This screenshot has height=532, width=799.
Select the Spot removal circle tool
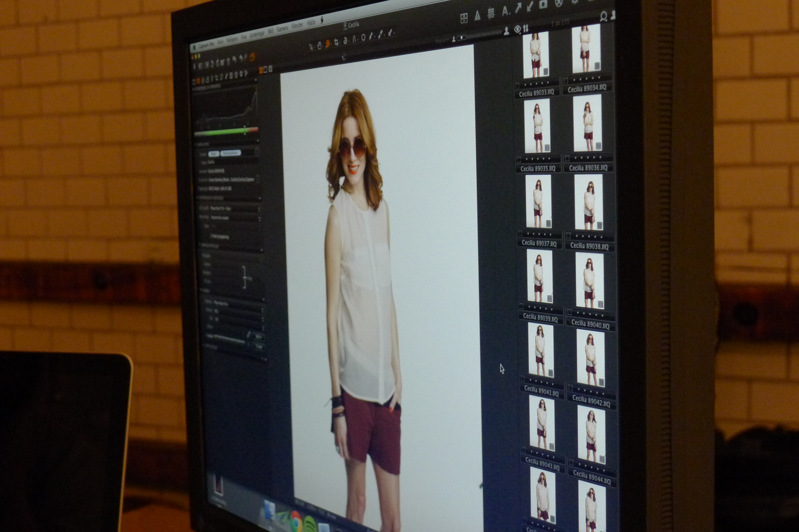(x=364, y=38)
